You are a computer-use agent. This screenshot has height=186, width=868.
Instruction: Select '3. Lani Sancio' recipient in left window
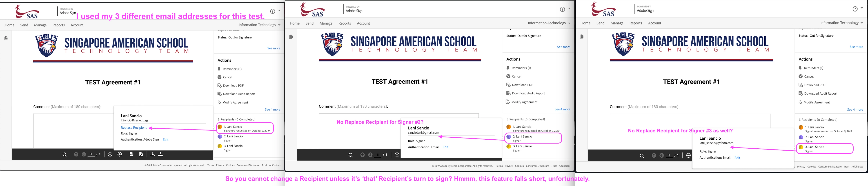(x=233, y=146)
